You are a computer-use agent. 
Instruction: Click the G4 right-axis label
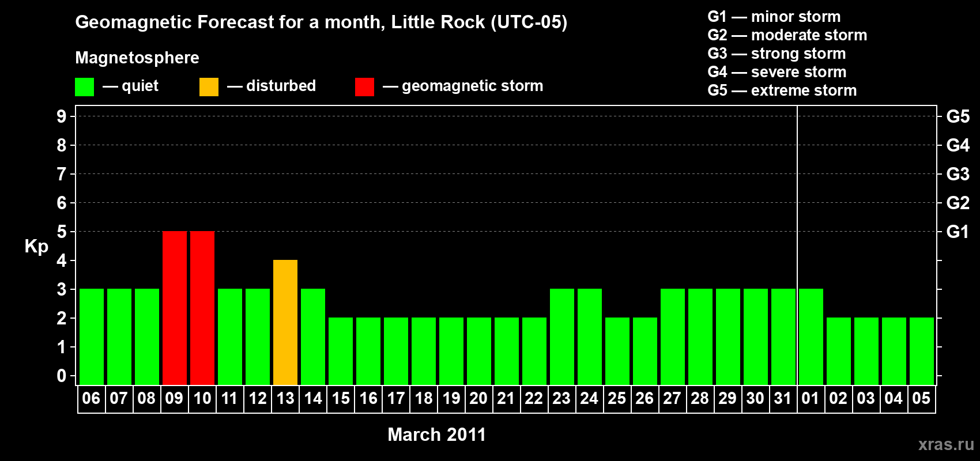coord(958,145)
